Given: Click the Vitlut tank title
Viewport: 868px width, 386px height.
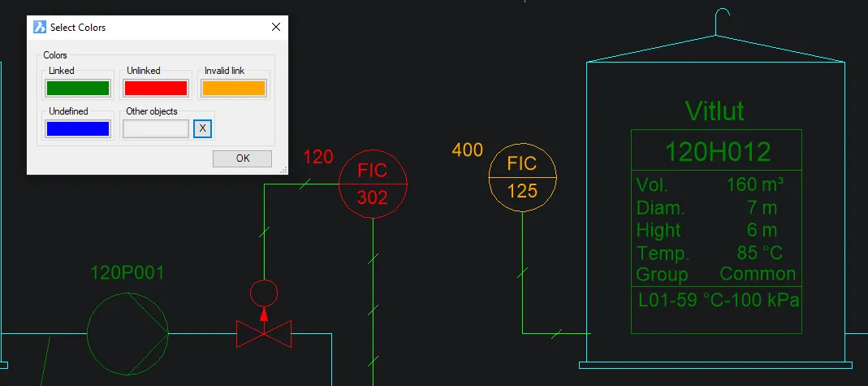Looking at the screenshot, I should tap(715, 111).
